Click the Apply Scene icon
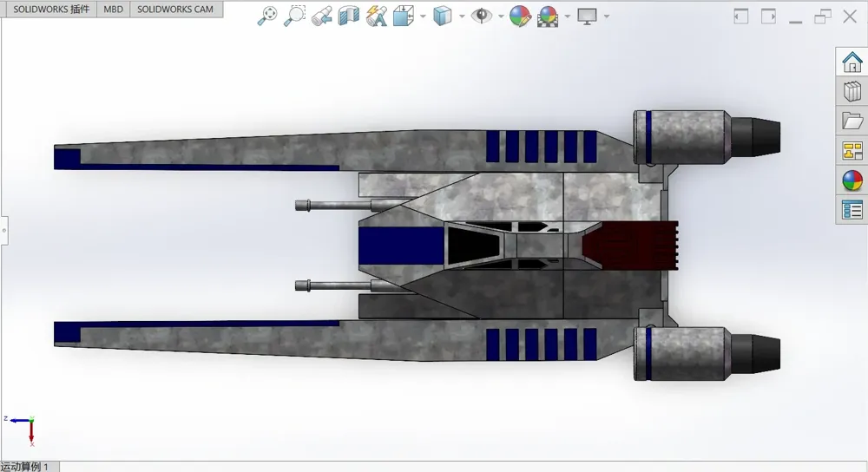This screenshot has height=472, width=868. pyautogui.click(x=548, y=16)
